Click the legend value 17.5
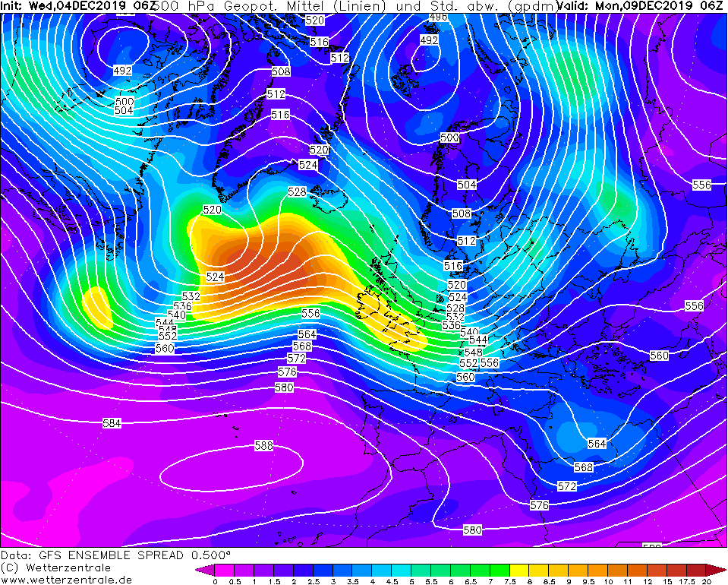 tap(687, 581)
